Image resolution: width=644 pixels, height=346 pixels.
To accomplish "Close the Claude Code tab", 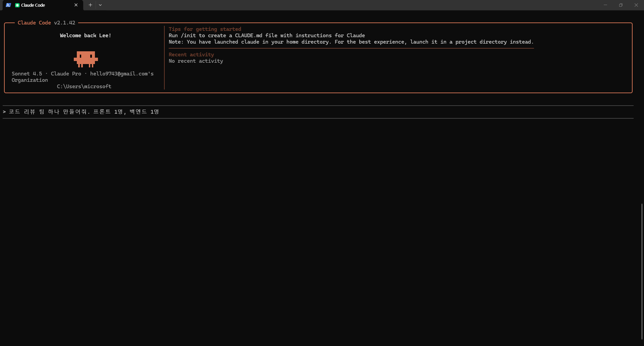I will click(x=76, y=5).
